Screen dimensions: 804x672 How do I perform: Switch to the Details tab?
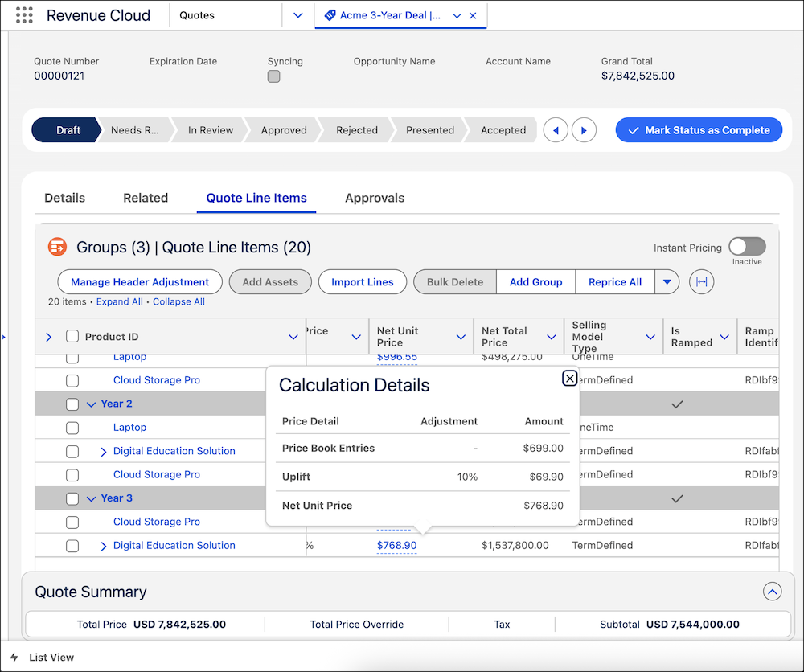click(64, 198)
